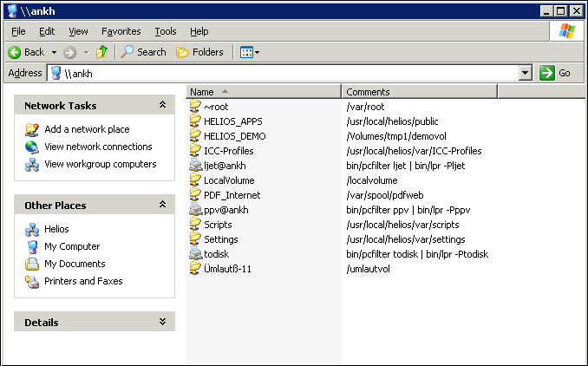Viewport: 588px width, 366px height.
Task: Click comment /Volumes/tmp1/demovol
Action: 396,136
